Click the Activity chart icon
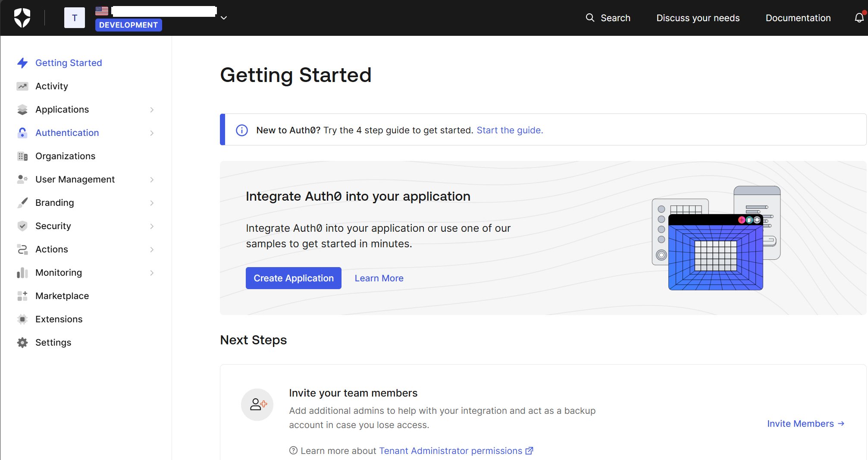The height and width of the screenshot is (460, 868). point(22,86)
